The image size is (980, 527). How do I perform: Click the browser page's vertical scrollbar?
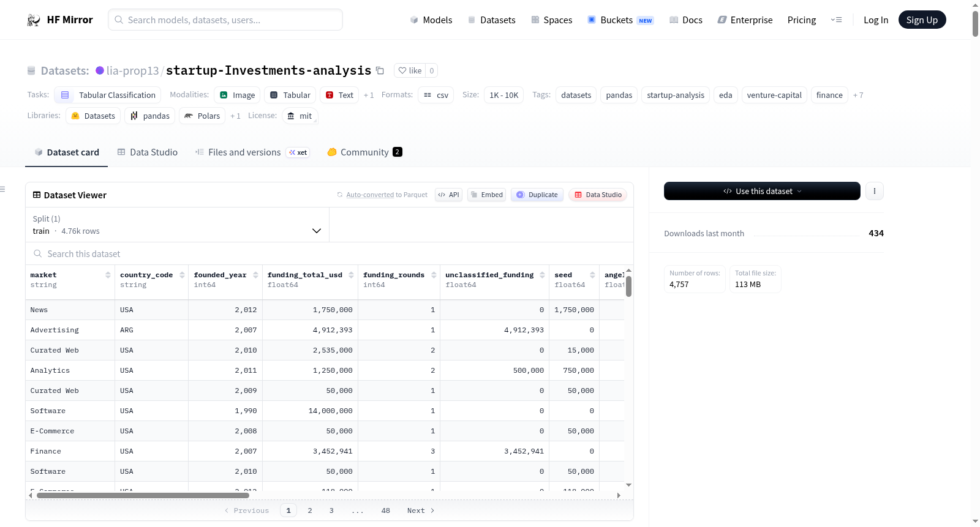(x=975, y=23)
